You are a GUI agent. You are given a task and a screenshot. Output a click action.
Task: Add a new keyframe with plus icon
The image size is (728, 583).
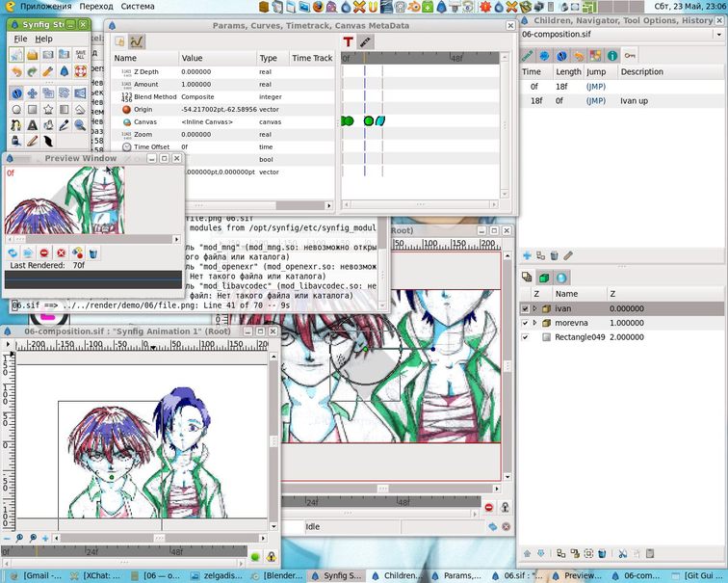[x=527, y=255]
